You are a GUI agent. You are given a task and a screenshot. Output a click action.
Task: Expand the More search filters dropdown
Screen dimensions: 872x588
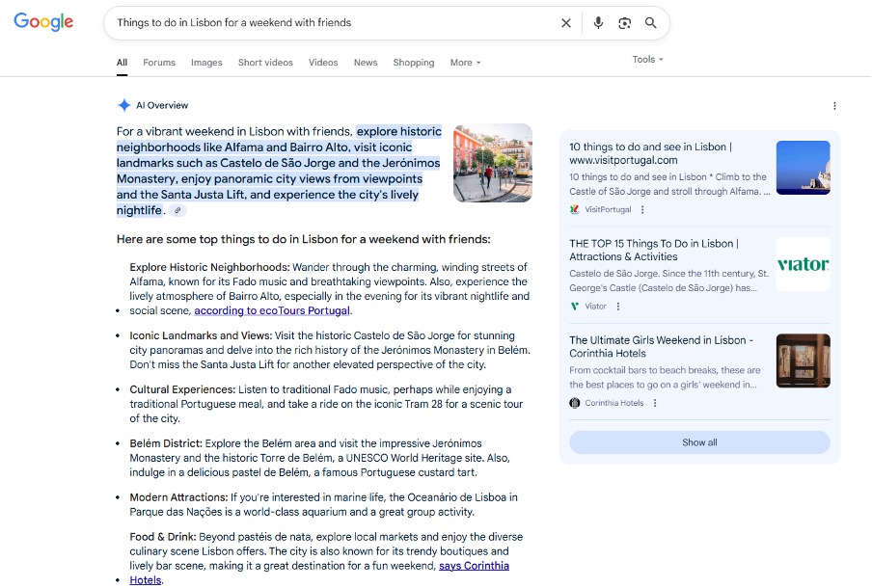[x=466, y=63]
